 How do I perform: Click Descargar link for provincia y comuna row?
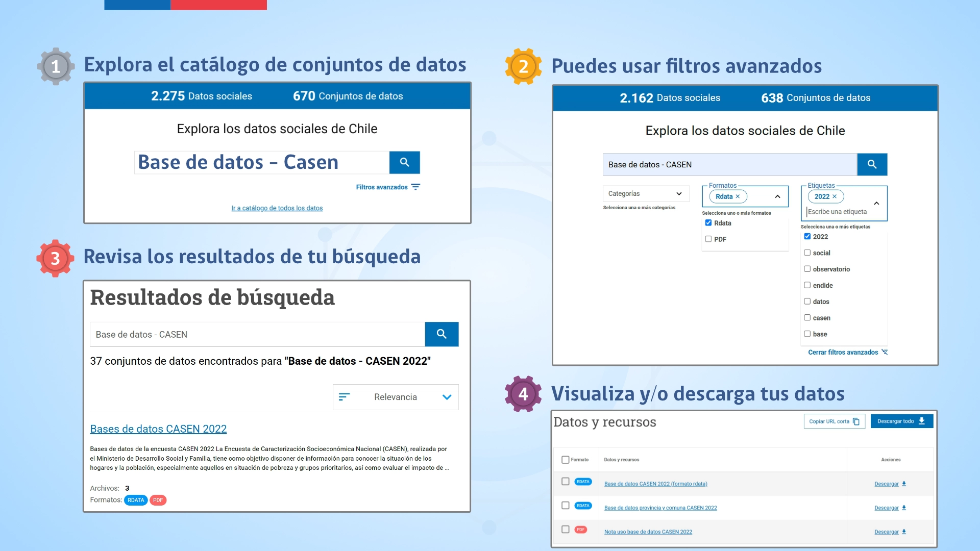pyautogui.click(x=886, y=508)
